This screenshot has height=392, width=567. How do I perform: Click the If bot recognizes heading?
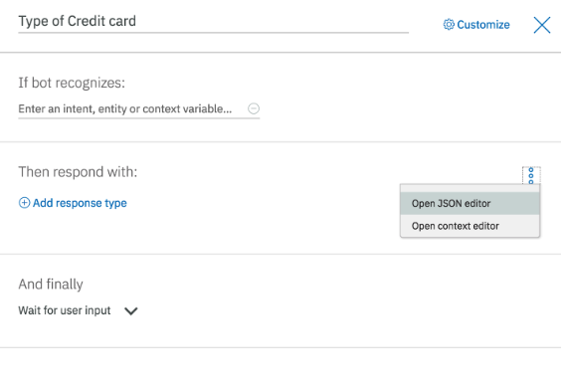coord(72,83)
